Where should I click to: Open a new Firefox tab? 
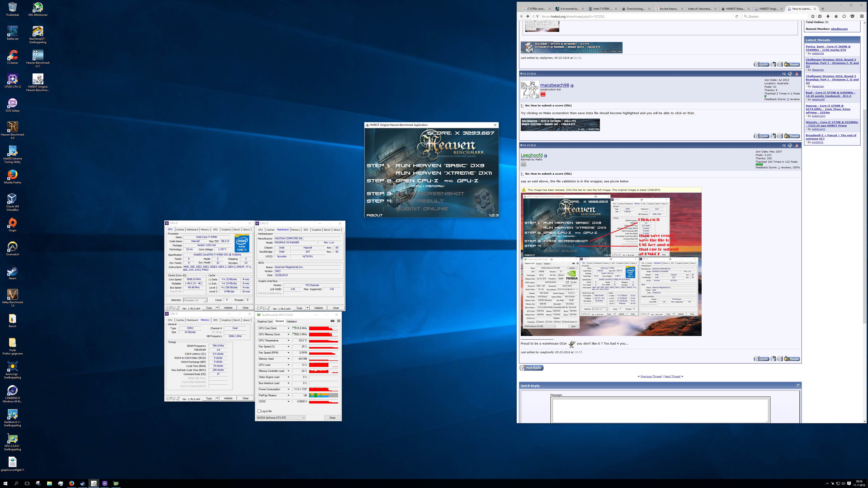click(823, 9)
